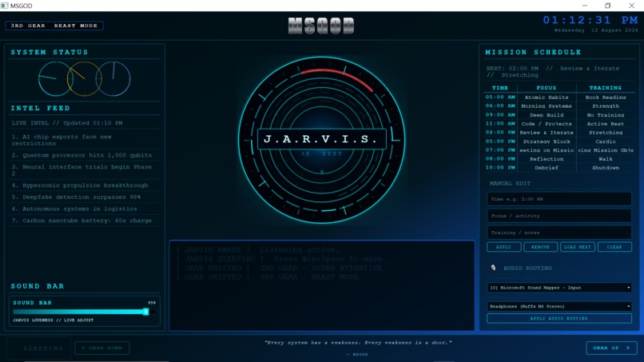Click intel item Hypersonic propulsion breakthrough
644x362 pixels.
point(85,185)
